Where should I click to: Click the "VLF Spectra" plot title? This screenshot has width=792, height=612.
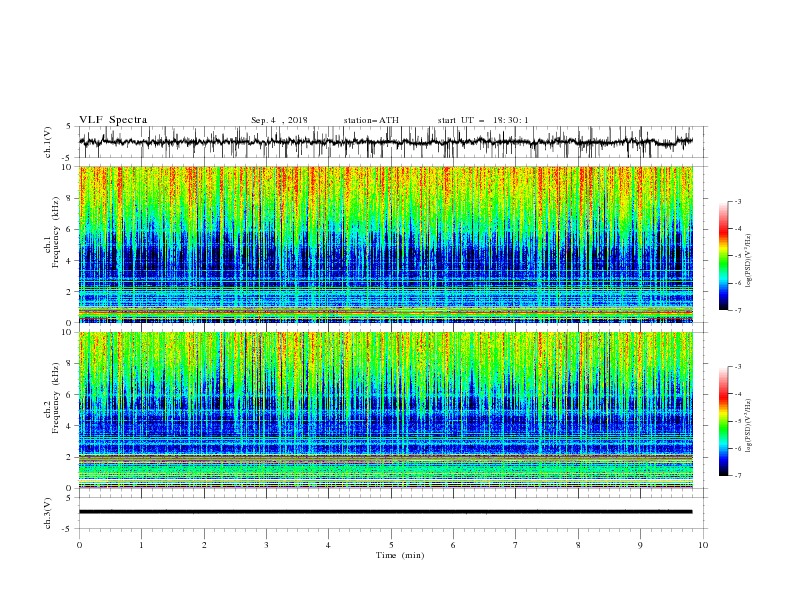(113, 120)
